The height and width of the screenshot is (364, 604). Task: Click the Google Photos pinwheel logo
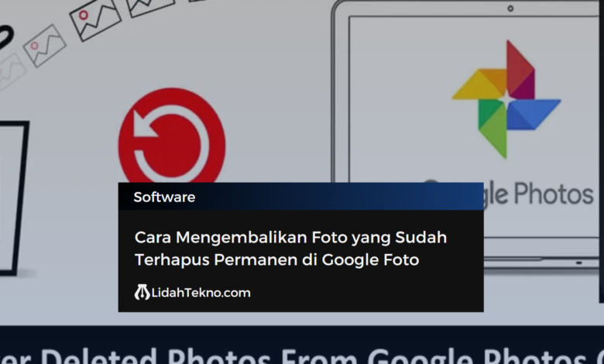click(506, 99)
